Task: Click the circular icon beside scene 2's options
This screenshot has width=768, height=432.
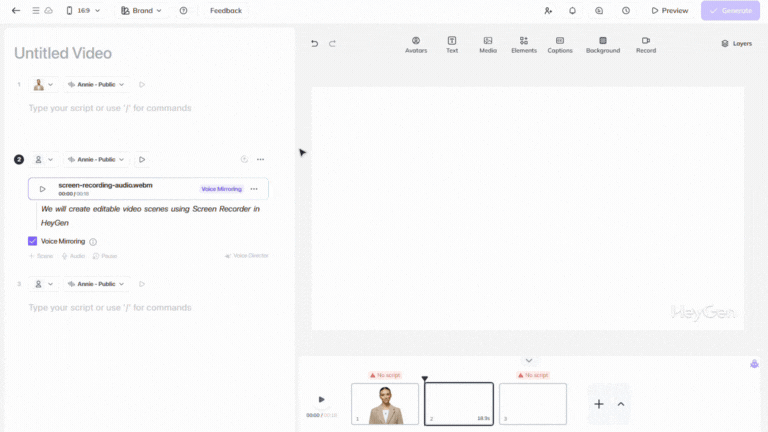Action: [x=244, y=159]
